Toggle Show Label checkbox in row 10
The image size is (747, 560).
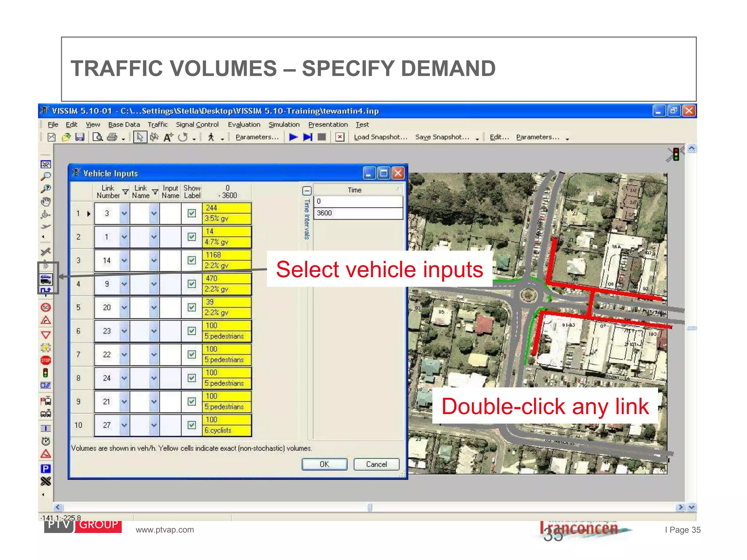click(x=191, y=425)
